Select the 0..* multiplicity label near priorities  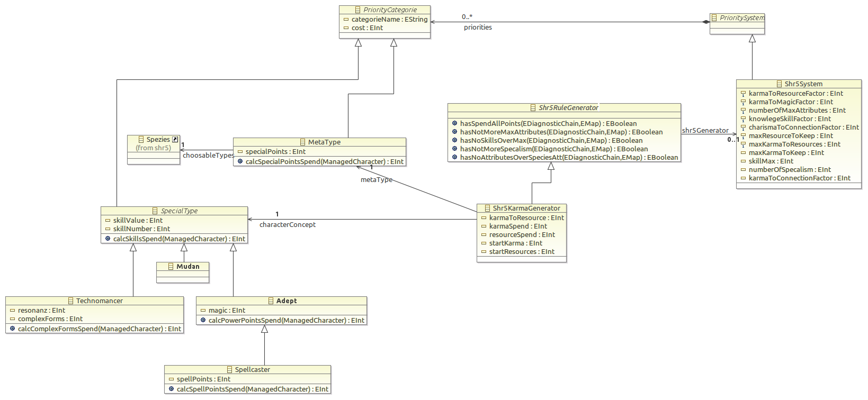coord(467,17)
